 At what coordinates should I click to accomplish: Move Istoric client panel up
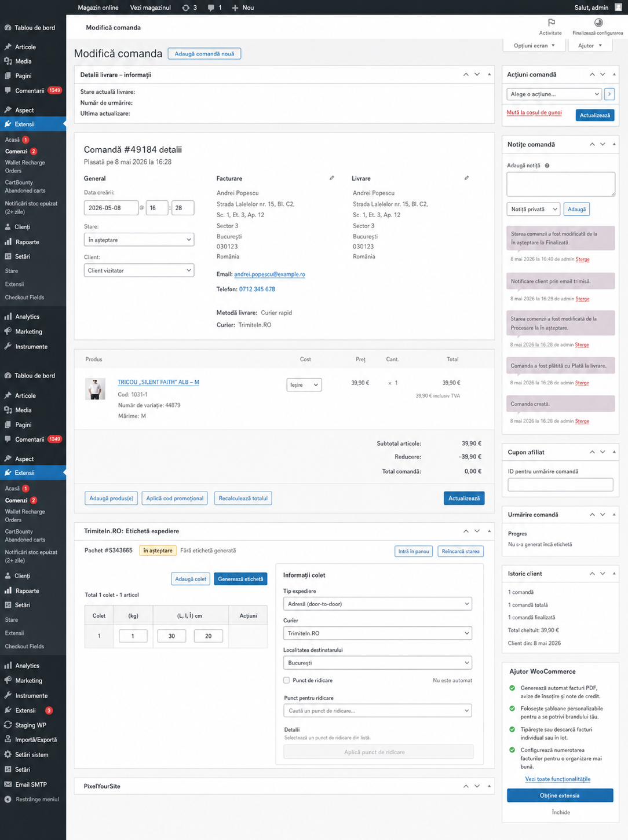pos(592,574)
